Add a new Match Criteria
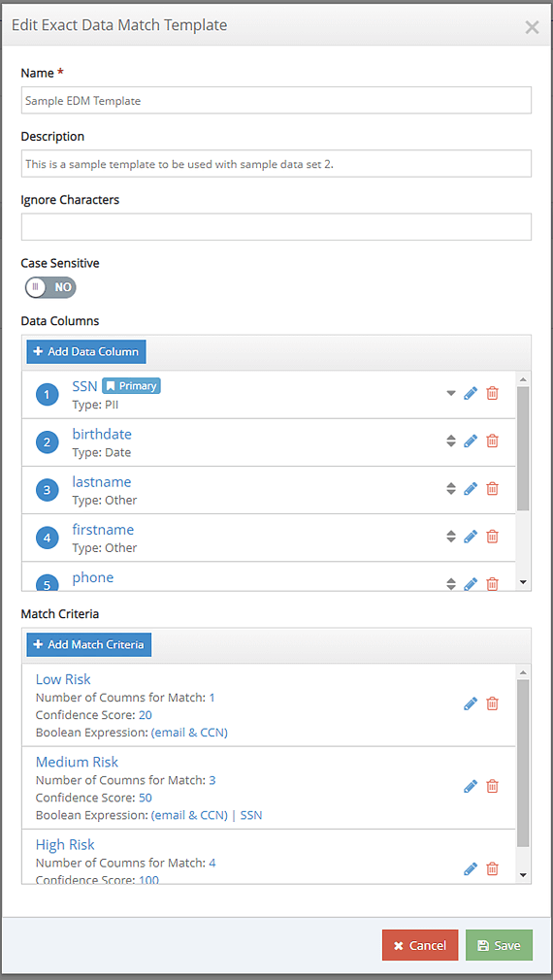Viewport: 553px width, 980px height. click(88, 644)
